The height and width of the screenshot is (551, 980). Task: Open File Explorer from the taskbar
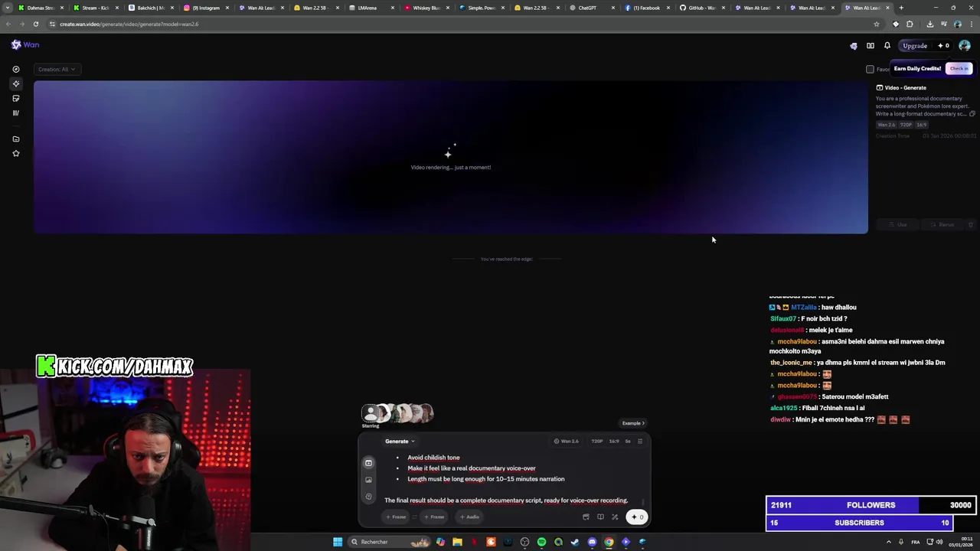pos(457,542)
